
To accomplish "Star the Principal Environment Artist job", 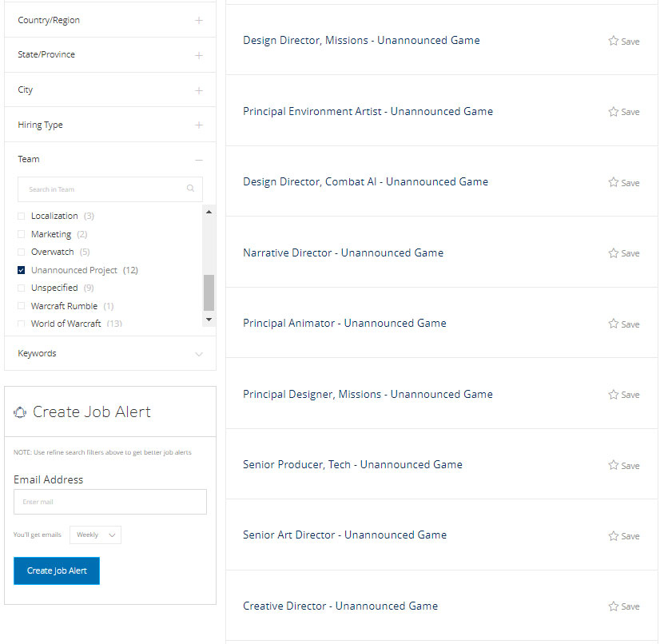I will point(614,112).
